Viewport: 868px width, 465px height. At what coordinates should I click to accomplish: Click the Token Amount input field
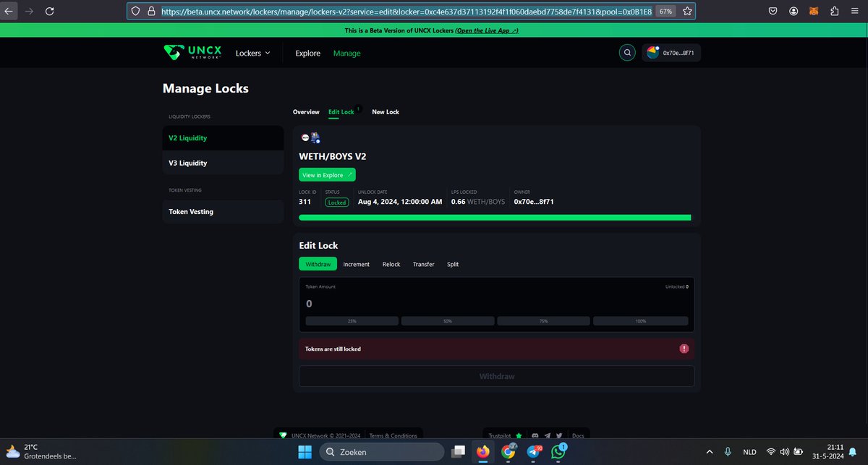click(x=496, y=304)
